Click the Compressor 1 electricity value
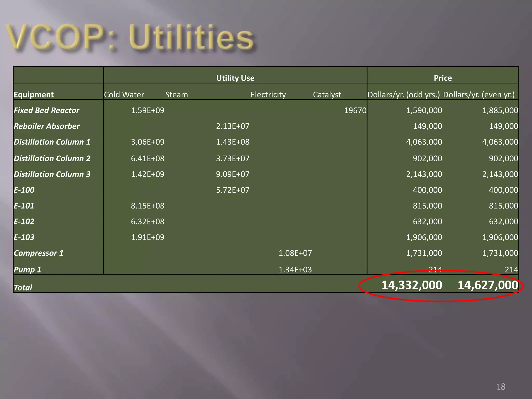Image resolution: width=532 pixels, height=399 pixels. (x=295, y=253)
